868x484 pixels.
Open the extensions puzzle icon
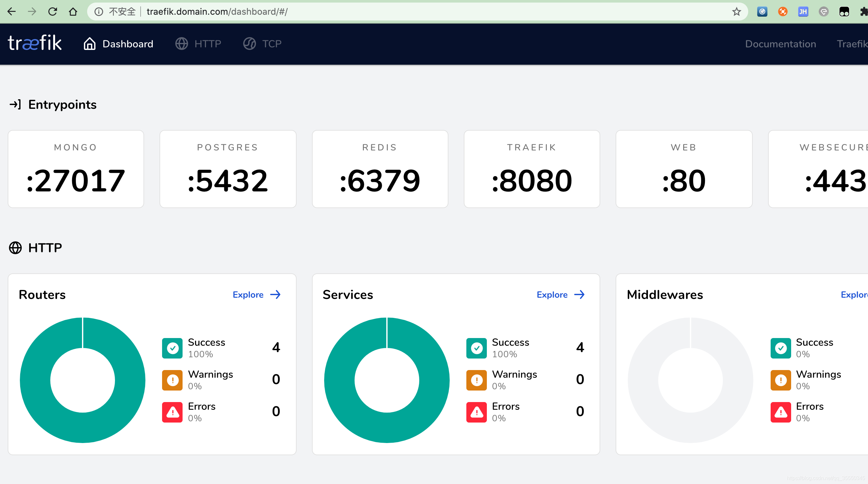pyautogui.click(x=864, y=12)
